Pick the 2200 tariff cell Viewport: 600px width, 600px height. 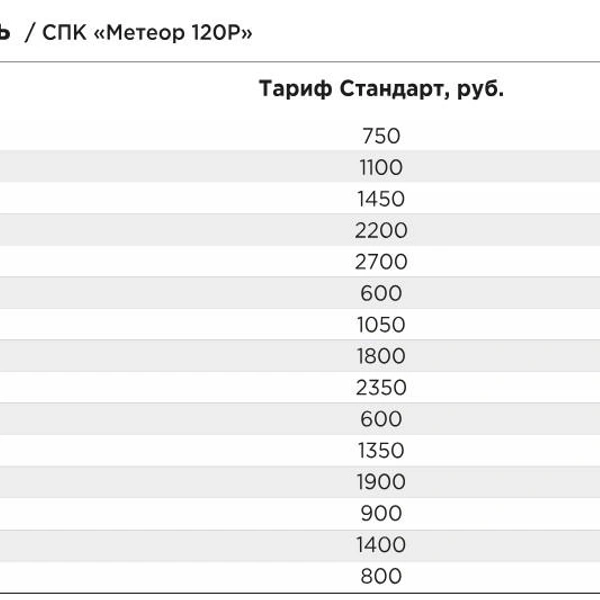(381, 230)
